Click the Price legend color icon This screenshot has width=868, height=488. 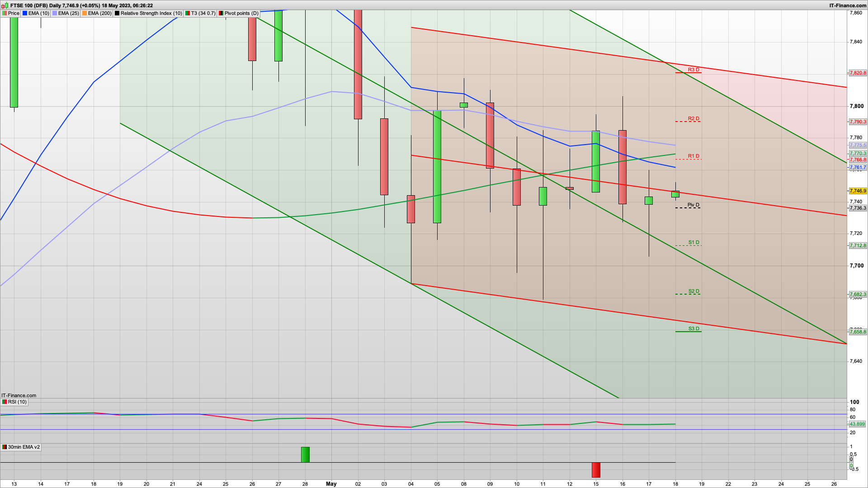(5, 13)
